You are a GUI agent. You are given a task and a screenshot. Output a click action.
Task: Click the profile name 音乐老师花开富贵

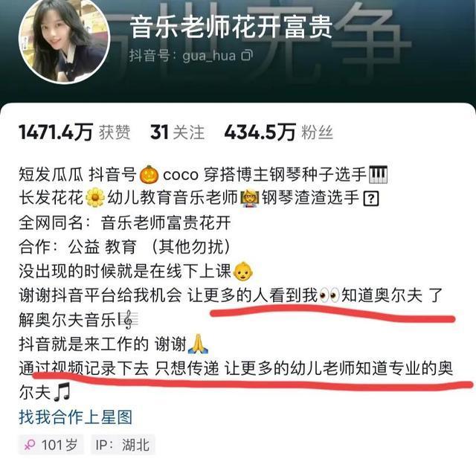point(231,27)
